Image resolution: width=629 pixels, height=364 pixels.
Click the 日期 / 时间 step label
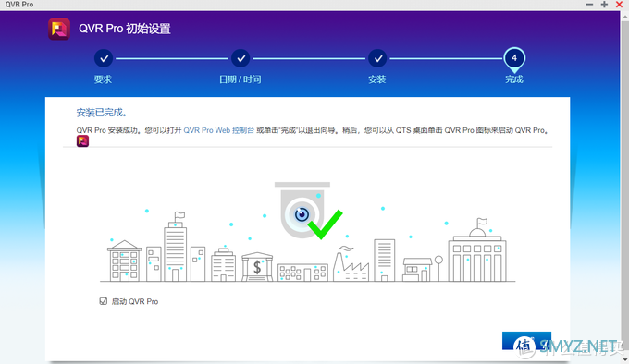(240, 79)
